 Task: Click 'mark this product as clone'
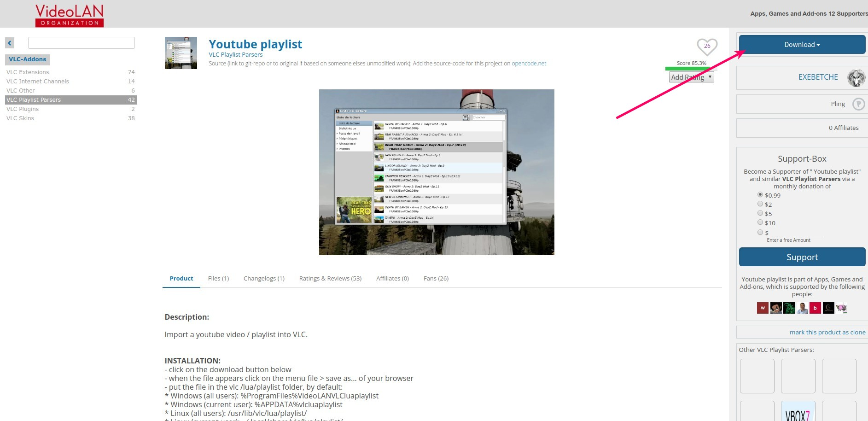point(827,332)
